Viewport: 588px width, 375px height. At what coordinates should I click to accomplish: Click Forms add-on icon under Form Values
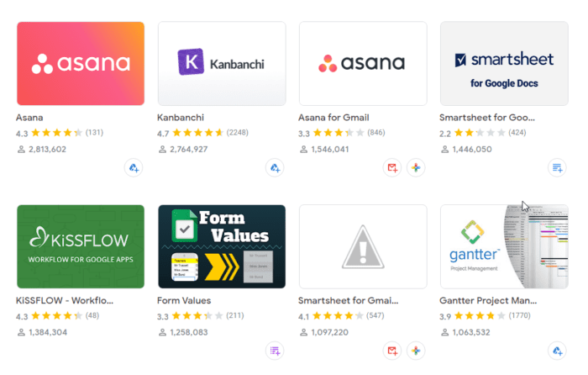click(x=275, y=351)
